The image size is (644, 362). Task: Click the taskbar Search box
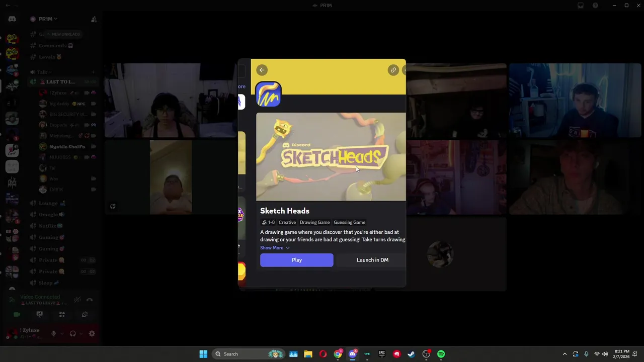[249, 354]
